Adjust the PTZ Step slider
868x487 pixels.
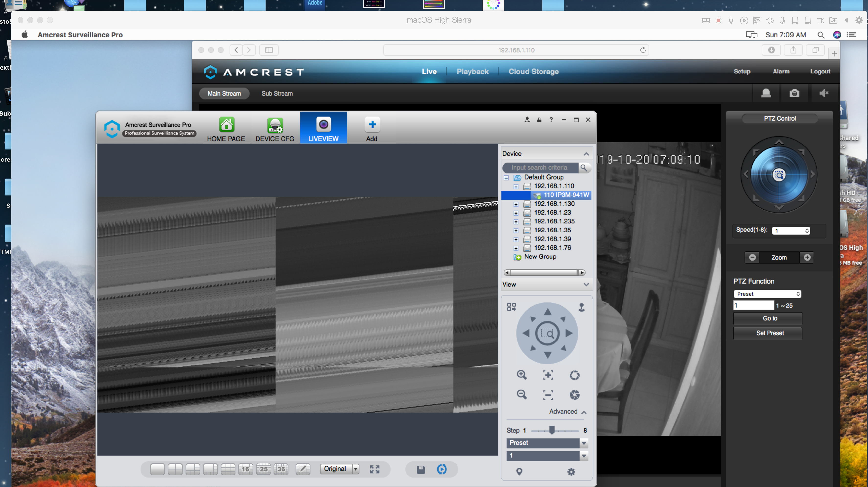point(551,430)
